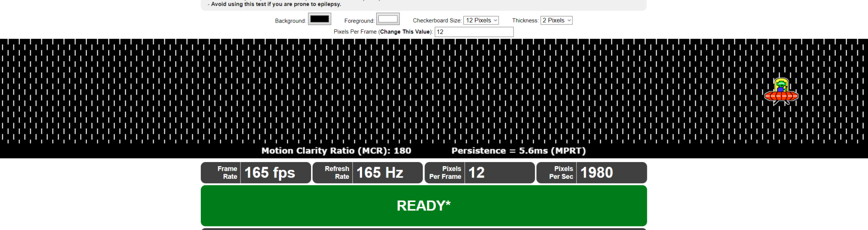Expand the Thickness dropdown
868x230 pixels.
[x=557, y=20]
